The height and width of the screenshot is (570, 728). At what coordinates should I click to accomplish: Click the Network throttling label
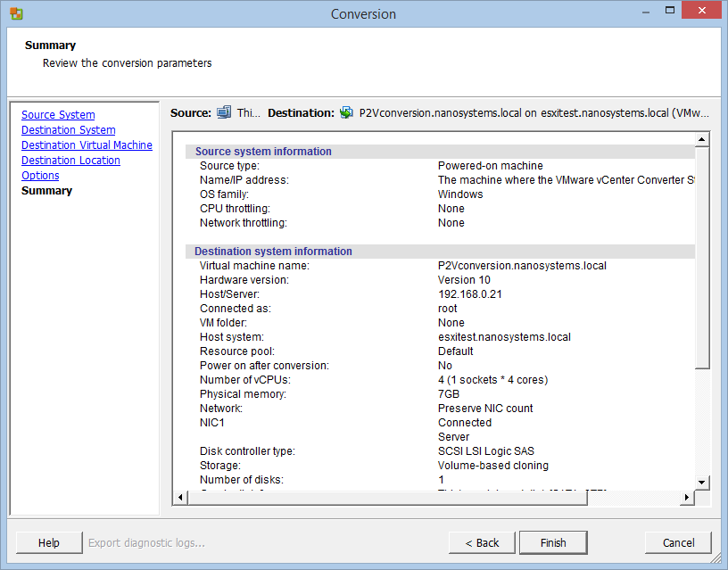point(244,223)
